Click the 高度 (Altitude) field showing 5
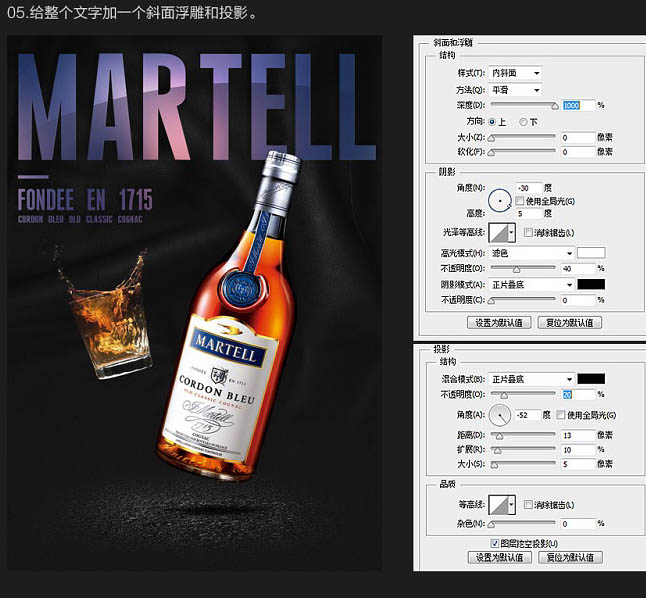 pyautogui.click(x=529, y=213)
